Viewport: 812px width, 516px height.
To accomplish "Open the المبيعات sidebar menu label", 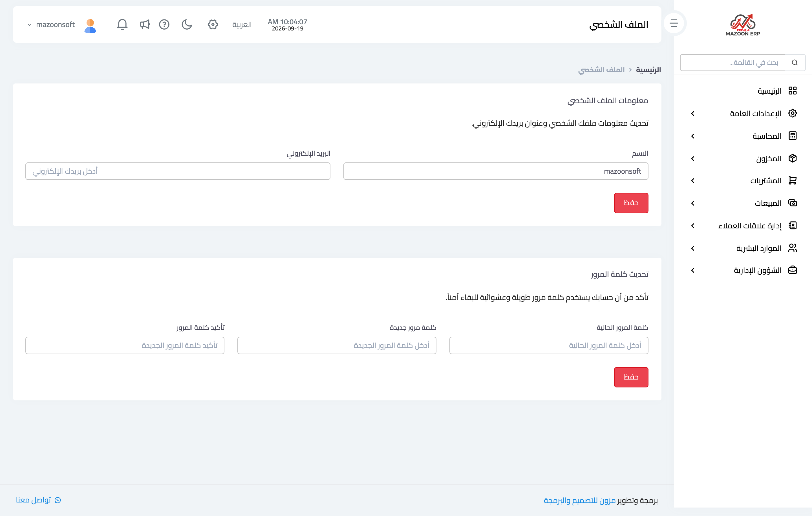I will tap(768, 203).
